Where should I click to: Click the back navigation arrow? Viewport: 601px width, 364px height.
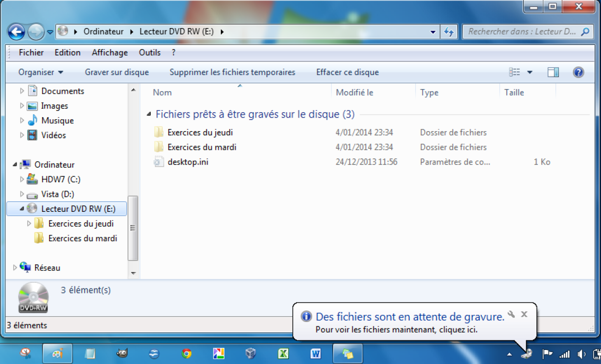[16, 32]
